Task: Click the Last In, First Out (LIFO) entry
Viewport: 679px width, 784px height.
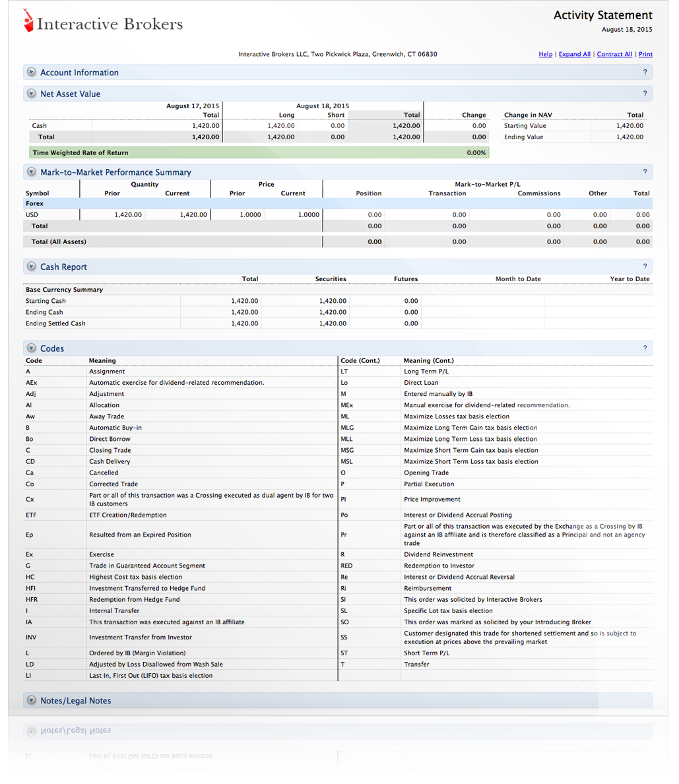Action: point(151,676)
